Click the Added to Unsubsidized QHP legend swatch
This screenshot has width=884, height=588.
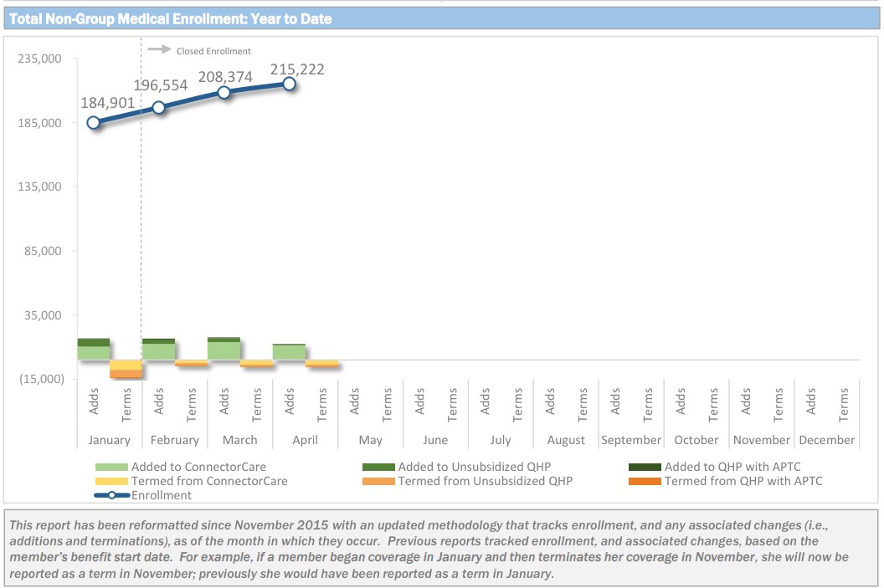click(378, 467)
